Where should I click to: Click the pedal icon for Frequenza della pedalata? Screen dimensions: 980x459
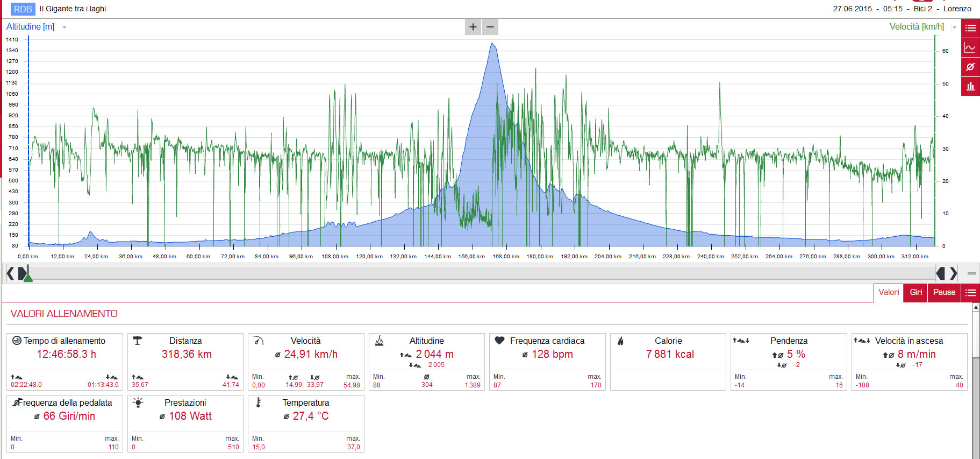17,402
